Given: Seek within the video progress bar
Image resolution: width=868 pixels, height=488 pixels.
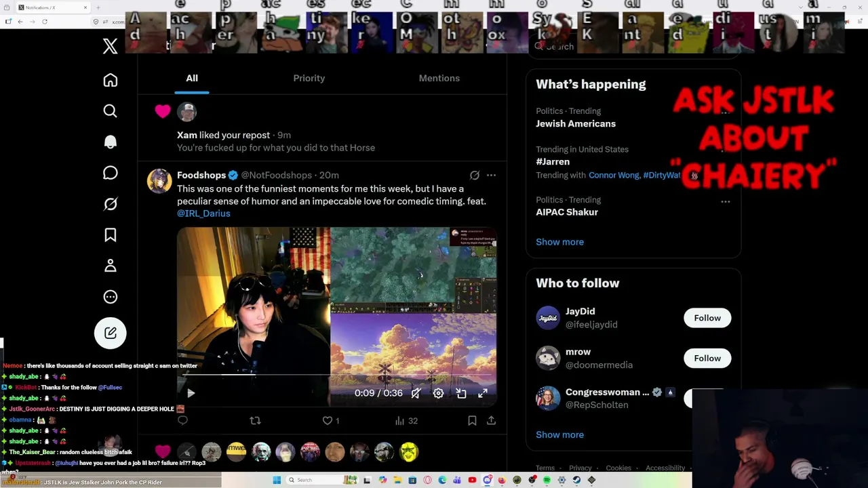Looking at the screenshot, I should (337, 375).
